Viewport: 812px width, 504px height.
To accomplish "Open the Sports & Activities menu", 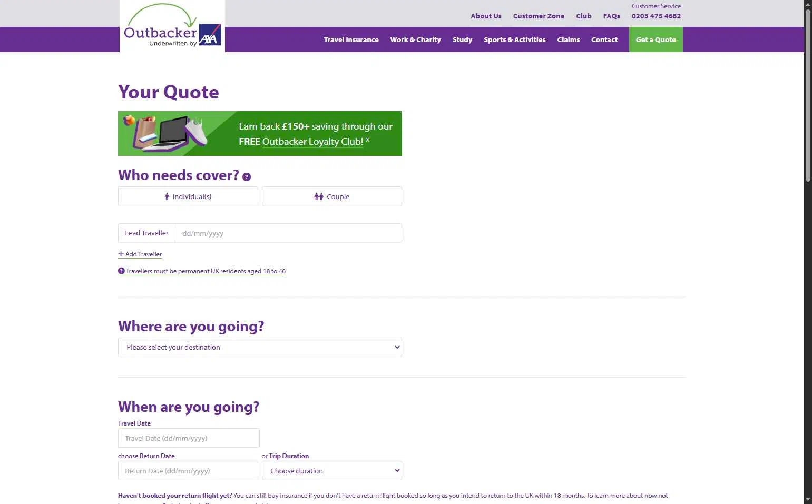I will click(x=515, y=39).
